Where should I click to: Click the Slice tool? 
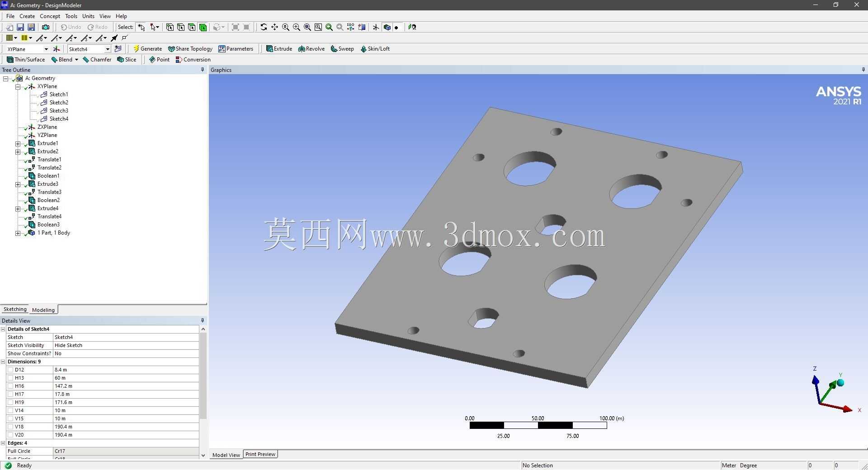pyautogui.click(x=127, y=60)
